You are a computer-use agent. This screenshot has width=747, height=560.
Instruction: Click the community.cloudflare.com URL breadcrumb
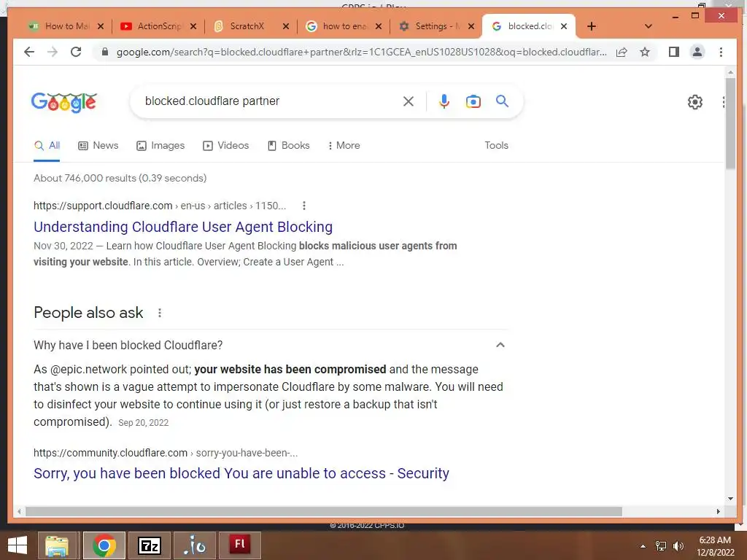(166, 453)
